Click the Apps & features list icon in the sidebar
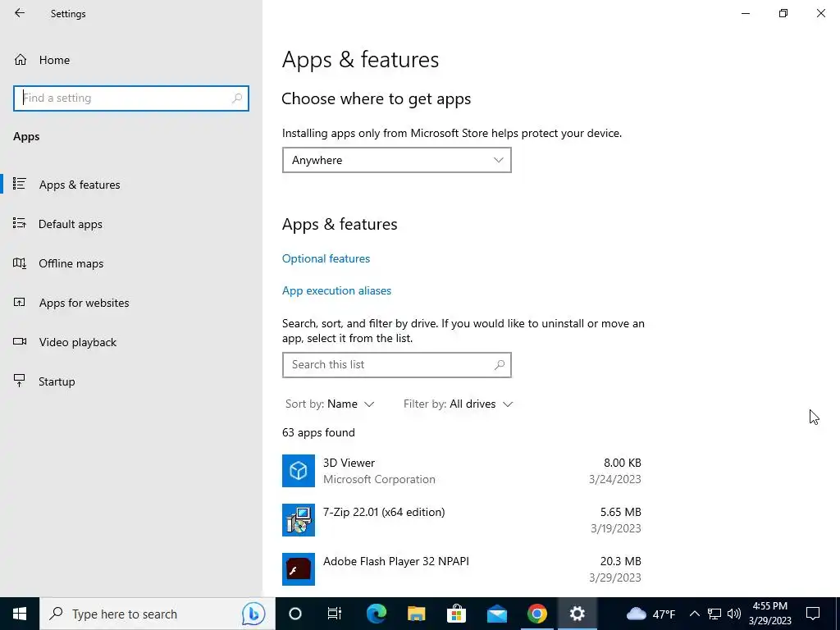The height and width of the screenshot is (630, 840). (x=20, y=184)
